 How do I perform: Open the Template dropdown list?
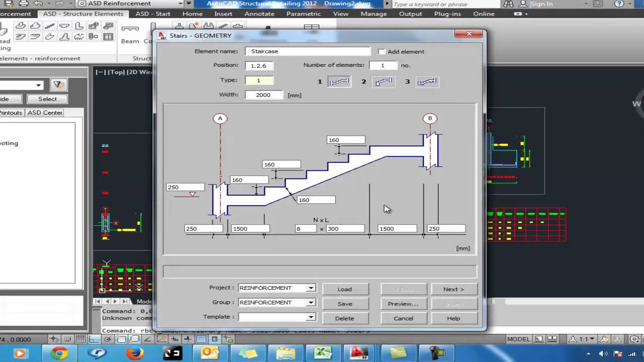coord(311,317)
